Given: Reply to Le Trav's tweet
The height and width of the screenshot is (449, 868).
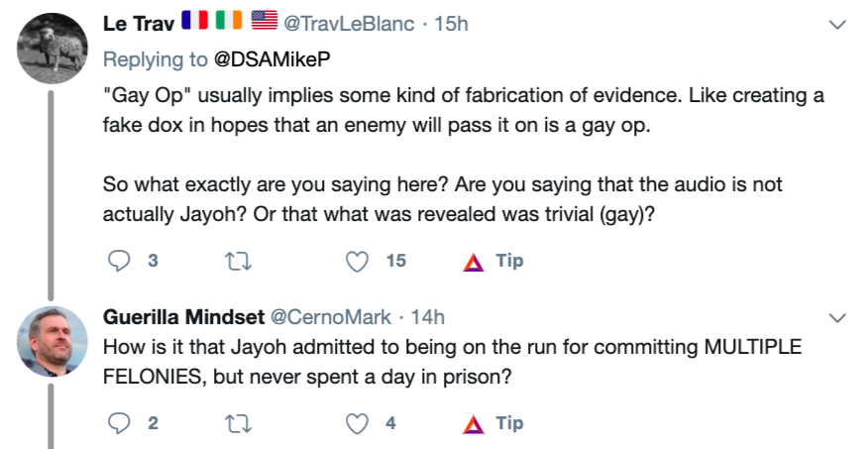Looking at the screenshot, I should (118, 261).
